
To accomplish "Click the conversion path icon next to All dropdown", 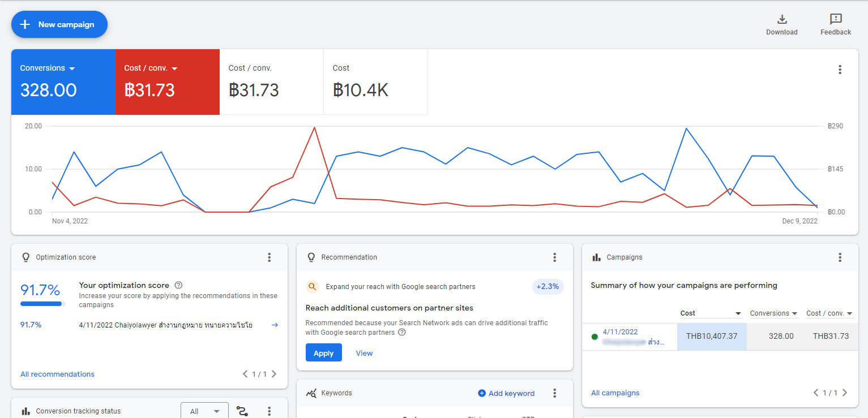I will pos(242,411).
